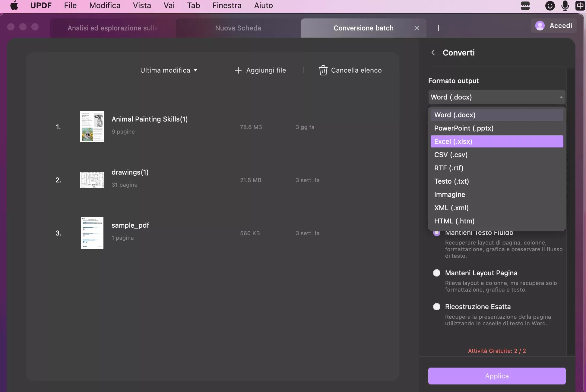Select the sample_pdf file name
This screenshot has width=586, height=392.
[130, 225]
